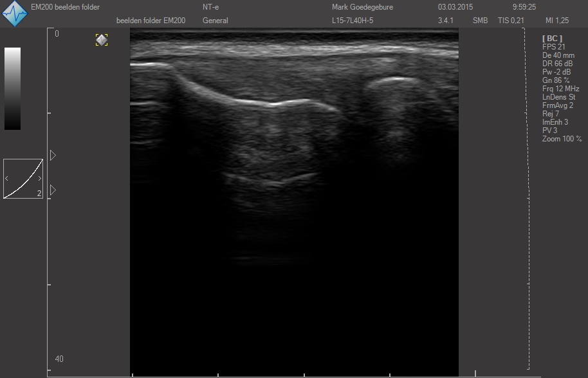The image size is (588, 378).
Task: Click the grayscale palette bar
Action: [x=13, y=88]
